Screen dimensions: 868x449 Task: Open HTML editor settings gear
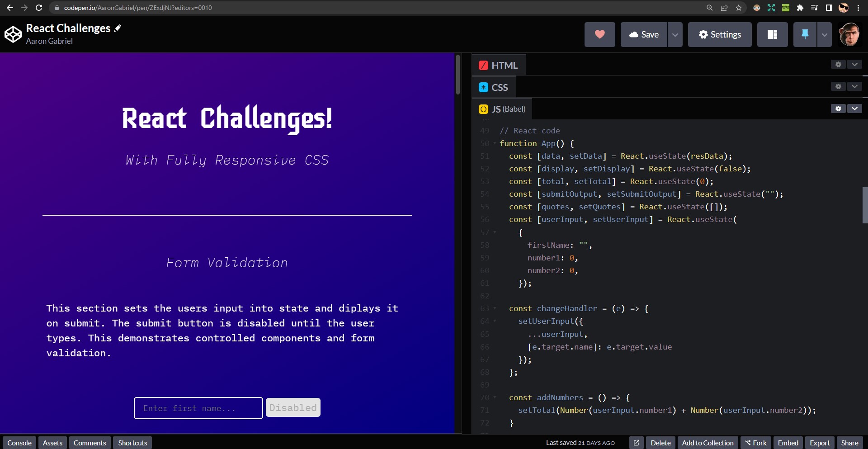point(838,65)
